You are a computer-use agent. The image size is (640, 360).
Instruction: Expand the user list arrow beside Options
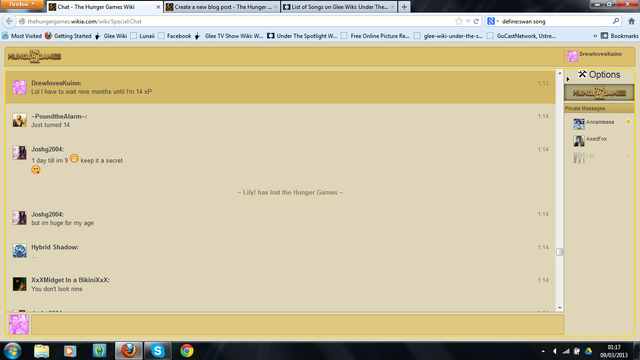point(568,79)
